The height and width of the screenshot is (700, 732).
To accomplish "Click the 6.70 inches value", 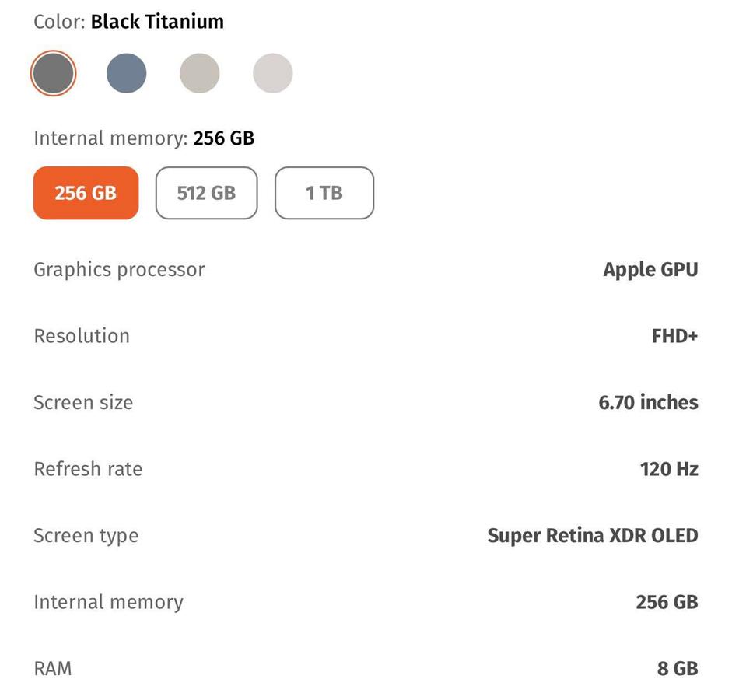I will pos(648,403).
